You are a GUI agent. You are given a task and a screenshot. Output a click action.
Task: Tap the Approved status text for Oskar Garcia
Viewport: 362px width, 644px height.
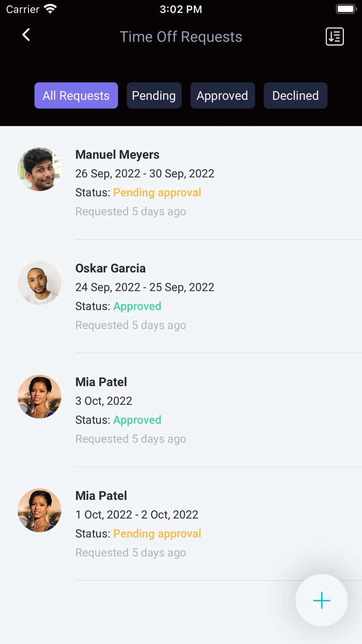coord(137,306)
